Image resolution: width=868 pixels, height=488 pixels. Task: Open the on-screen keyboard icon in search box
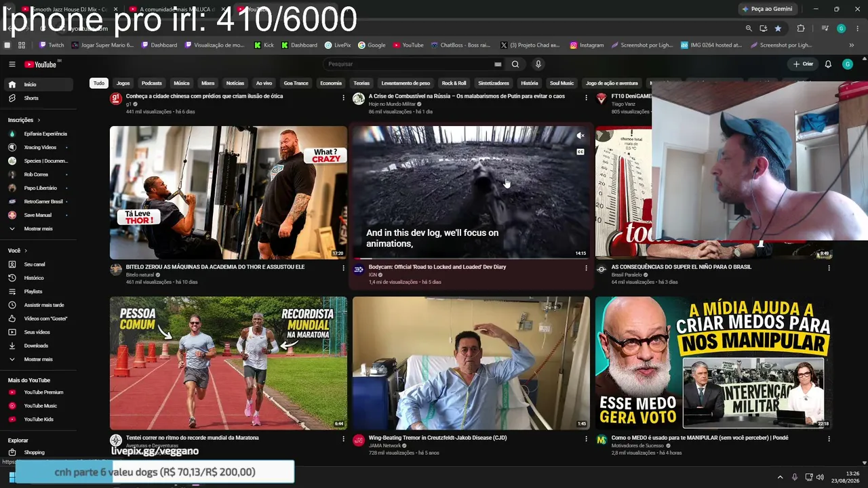click(x=498, y=64)
